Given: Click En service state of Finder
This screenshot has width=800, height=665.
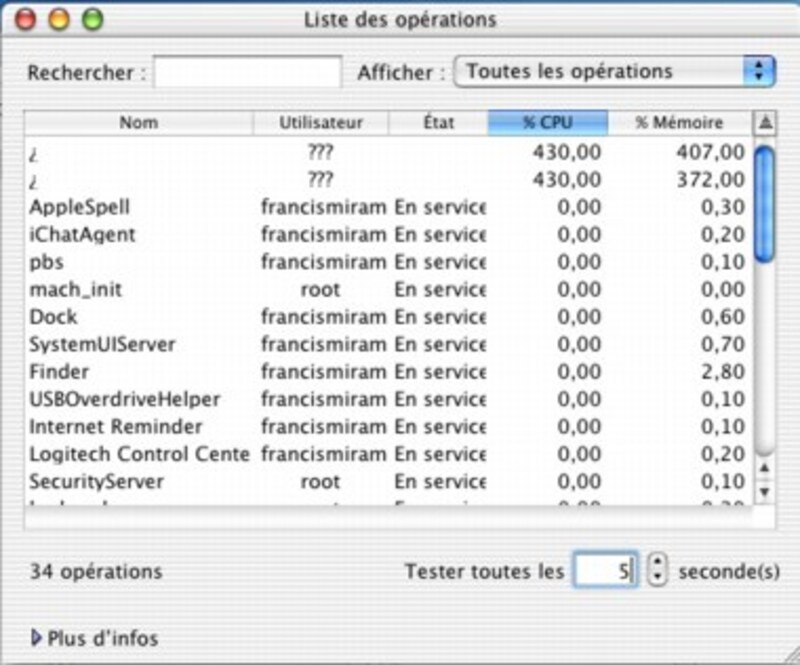Looking at the screenshot, I should pyautogui.click(x=440, y=372).
